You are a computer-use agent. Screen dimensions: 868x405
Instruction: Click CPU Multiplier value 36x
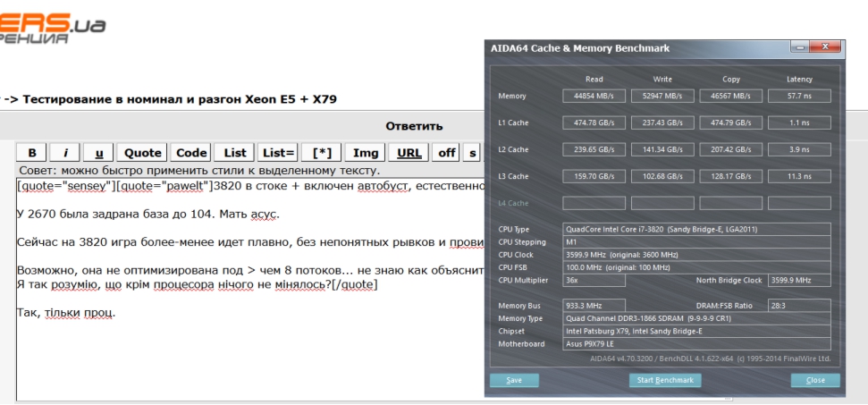(x=594, y=280)
